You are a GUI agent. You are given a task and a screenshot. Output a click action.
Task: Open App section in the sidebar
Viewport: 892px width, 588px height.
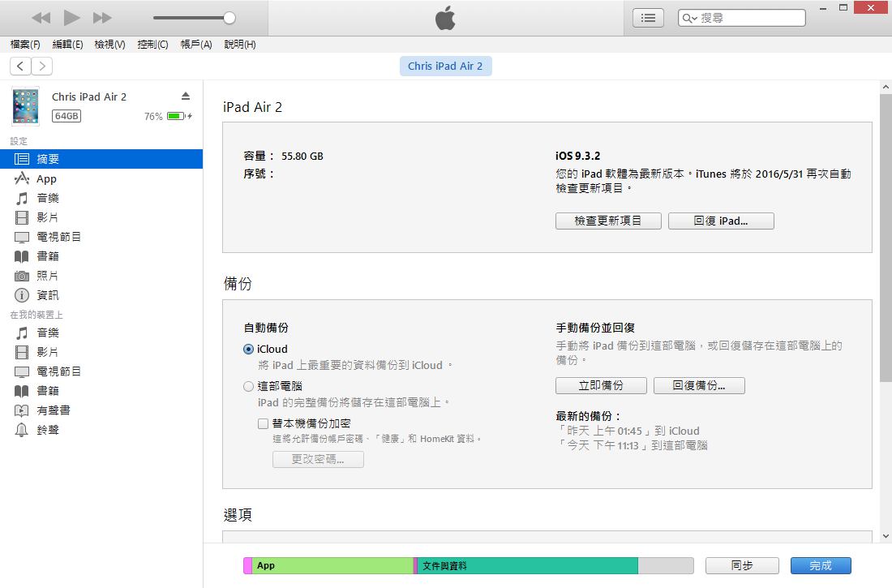pyautogui.click(x=46, y=178)
